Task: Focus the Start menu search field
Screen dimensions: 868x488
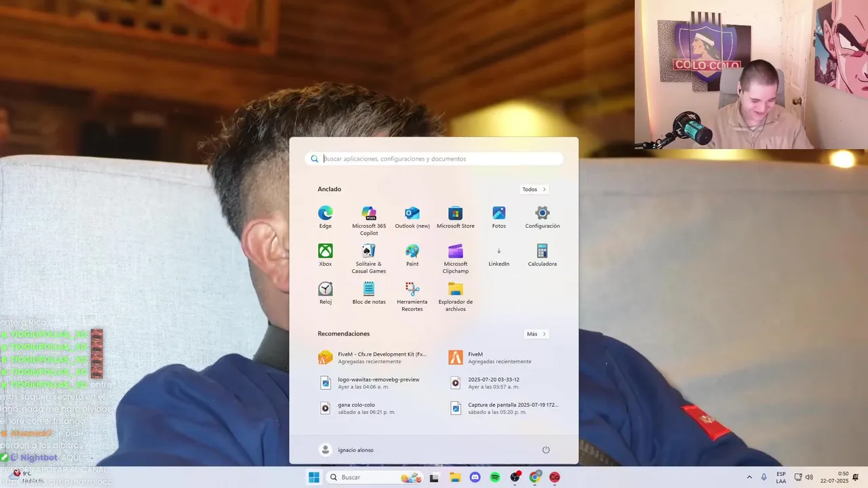Action: (434, 159)
